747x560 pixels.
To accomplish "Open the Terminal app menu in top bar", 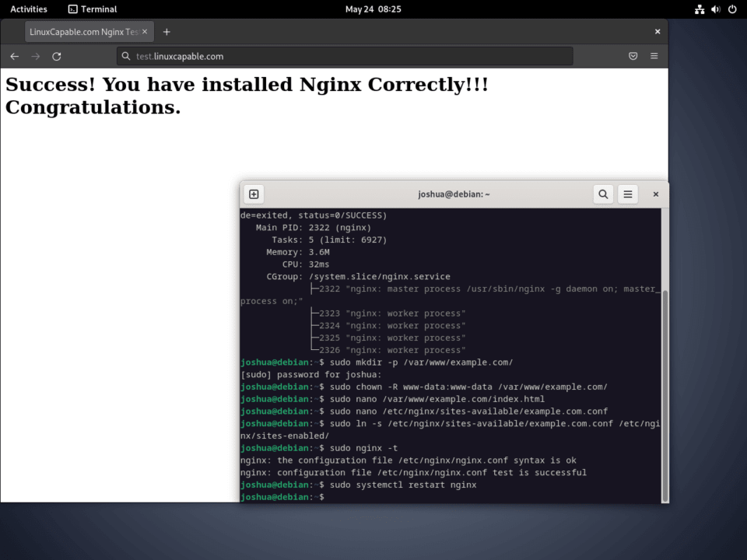I will pos(92,9).
